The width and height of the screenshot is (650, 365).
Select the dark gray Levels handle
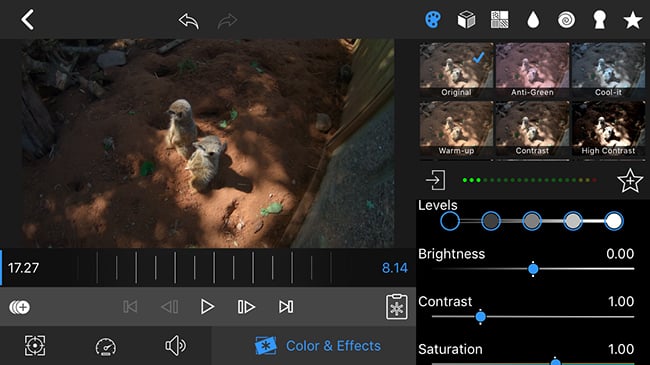coord(491,221)
